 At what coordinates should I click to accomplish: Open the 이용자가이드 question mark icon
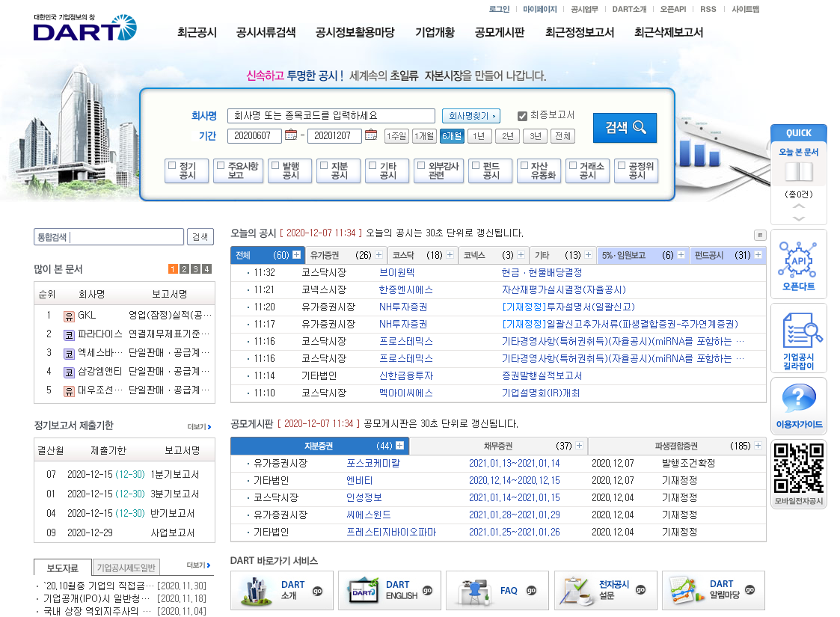coord(799,399)
